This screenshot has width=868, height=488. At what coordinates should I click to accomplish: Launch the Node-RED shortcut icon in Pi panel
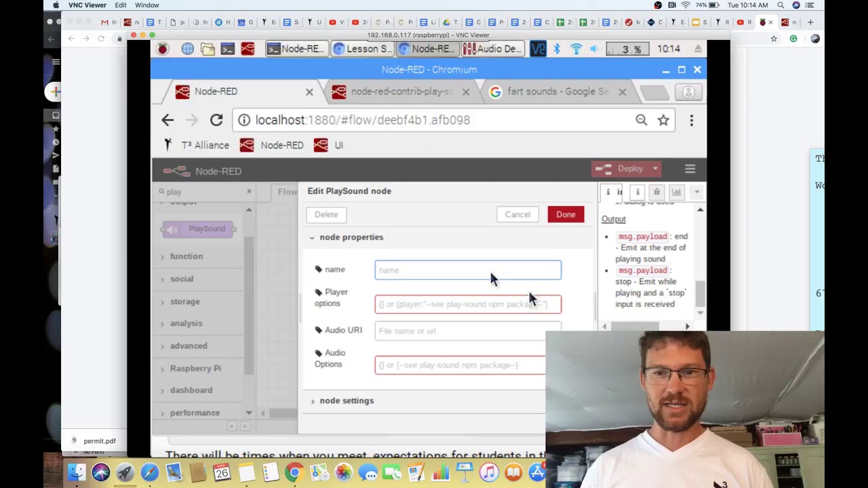248,49
